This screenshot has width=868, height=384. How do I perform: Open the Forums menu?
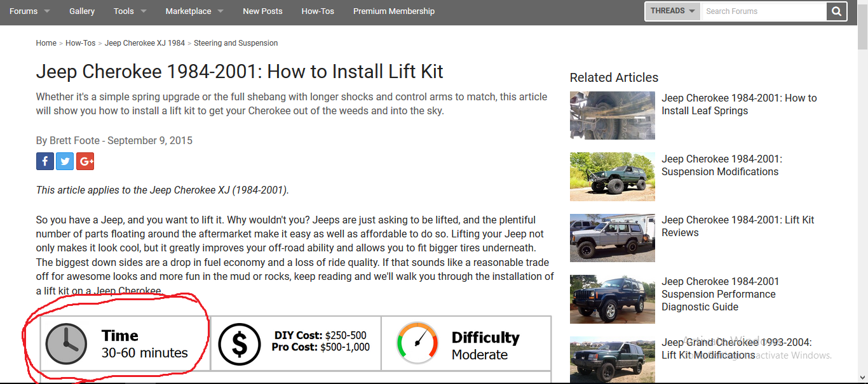point(29,11)
